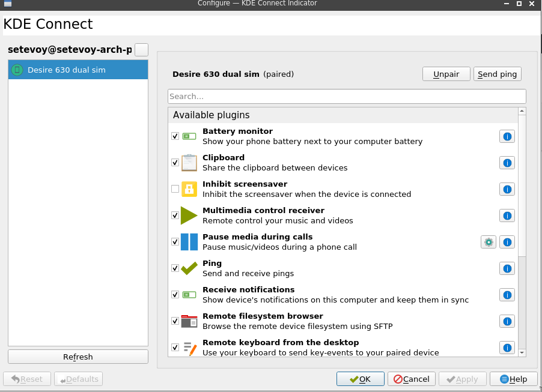This screenshot has width=542, height=392.
Task: Configure Pause media during calls via gear
Action: coord(489,242)
